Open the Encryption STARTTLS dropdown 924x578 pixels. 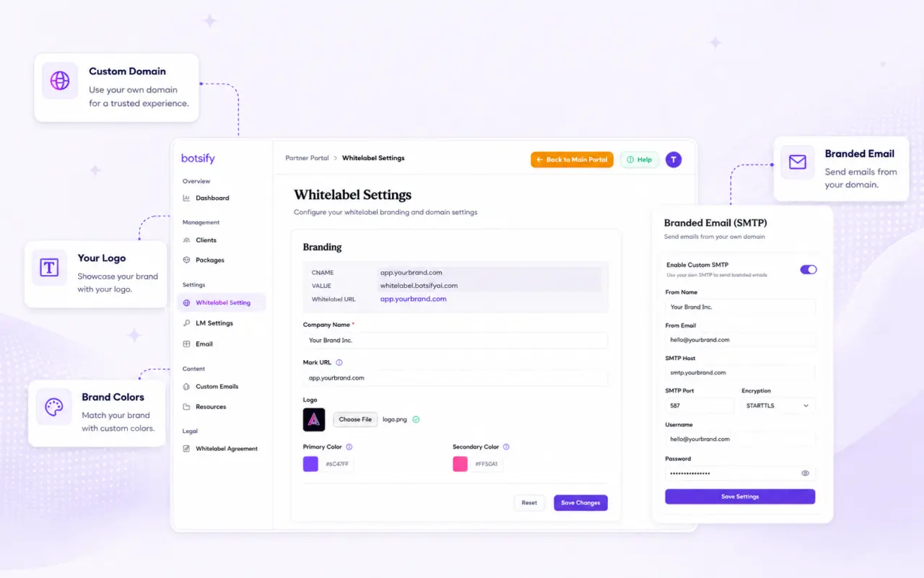click(778, 406)
